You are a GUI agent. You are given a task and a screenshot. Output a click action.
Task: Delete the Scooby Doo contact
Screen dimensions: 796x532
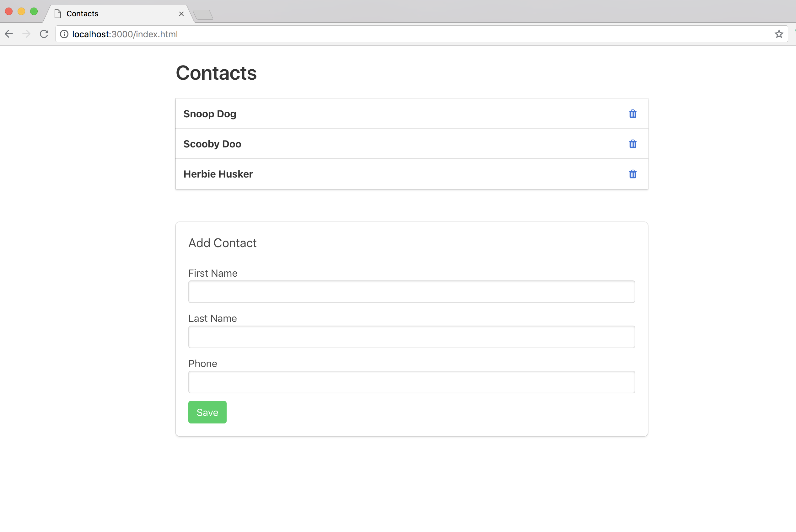pos(632,144)
